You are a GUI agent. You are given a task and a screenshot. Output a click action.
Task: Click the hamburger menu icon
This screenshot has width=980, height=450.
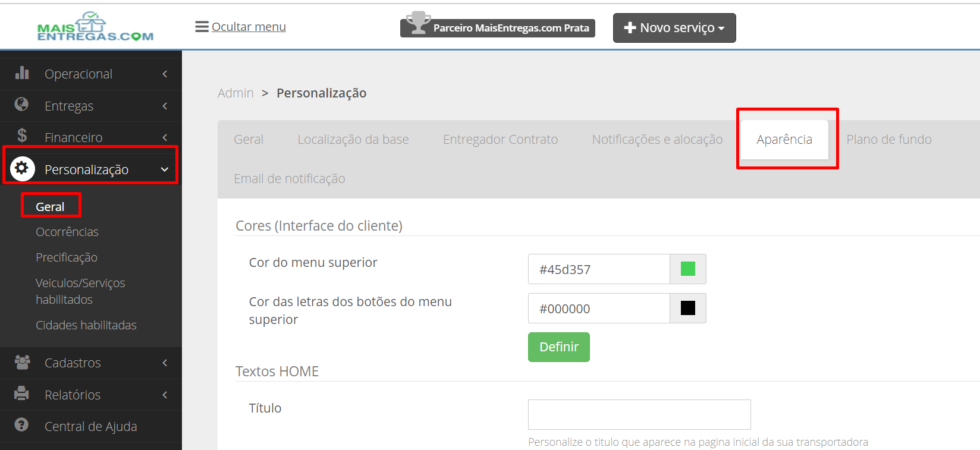coord(202,27)
